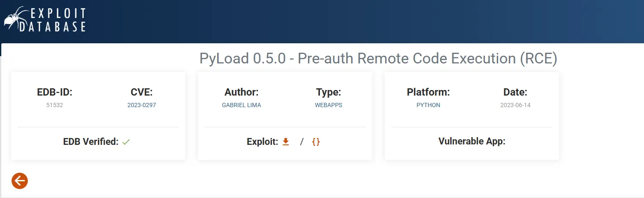Click the PyLoad 0.5.0 RCE page title
Image resolution: width=644 pixels, height=198 pixels.
point(378,59)
